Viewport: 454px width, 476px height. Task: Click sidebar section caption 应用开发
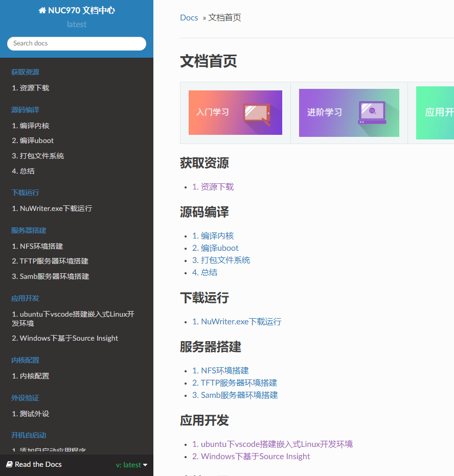(25, 298)
